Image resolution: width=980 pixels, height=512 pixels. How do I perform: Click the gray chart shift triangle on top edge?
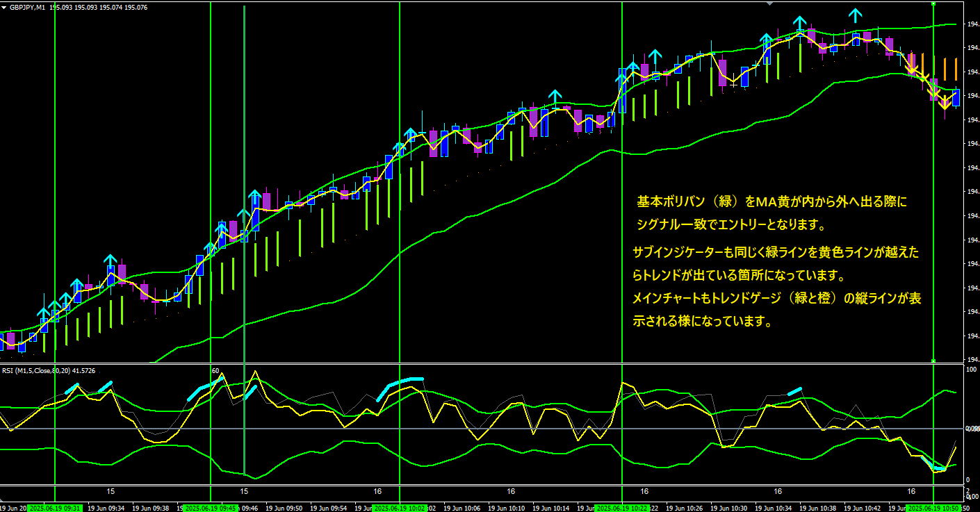(x=769, y=3)
